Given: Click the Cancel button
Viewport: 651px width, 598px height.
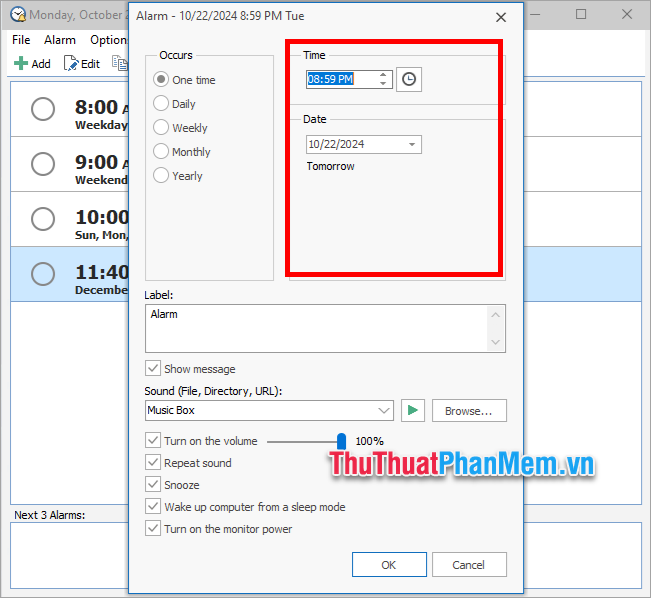Looking at the screenshot, I should click(469, 565).
